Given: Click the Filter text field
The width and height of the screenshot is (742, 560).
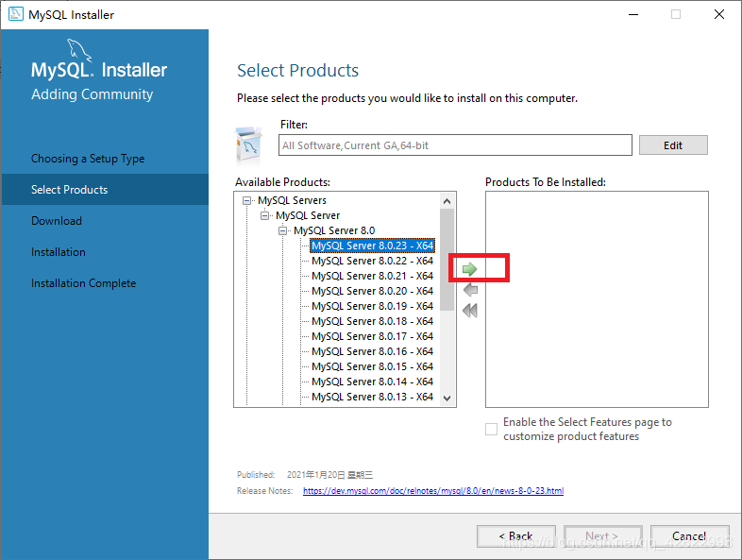Looking at the screenshot, I should [x=455, y=145].
